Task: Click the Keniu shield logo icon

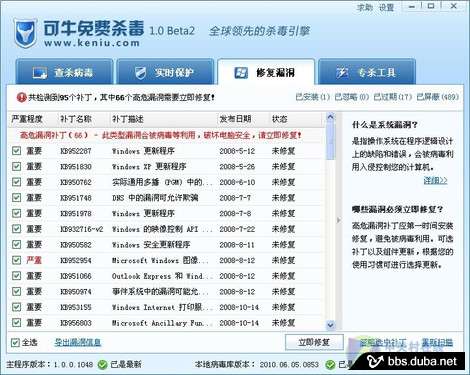Action: [x=25, y=34]
